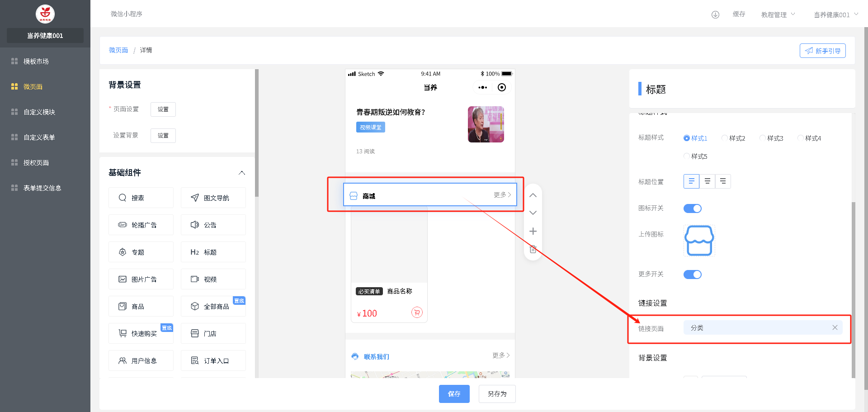Open the 当养健康001 account dropdown
The width and height of the screenshot is (868, 412).
(x=835, y=14)
